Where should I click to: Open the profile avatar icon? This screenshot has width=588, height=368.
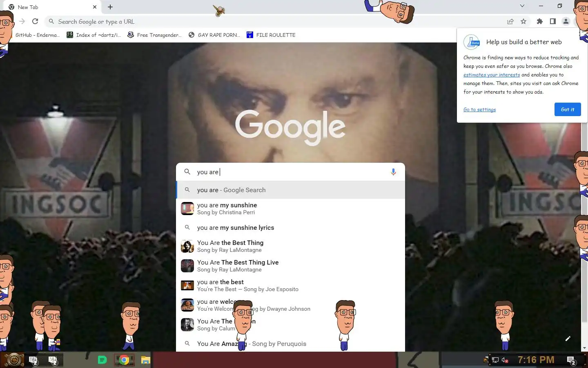click(566, 22)
